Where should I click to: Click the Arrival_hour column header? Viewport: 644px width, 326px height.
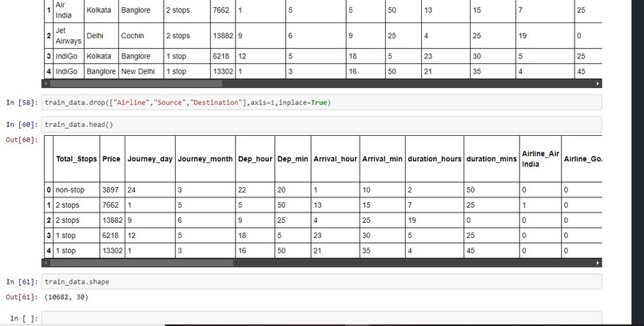tap(335, 159)
